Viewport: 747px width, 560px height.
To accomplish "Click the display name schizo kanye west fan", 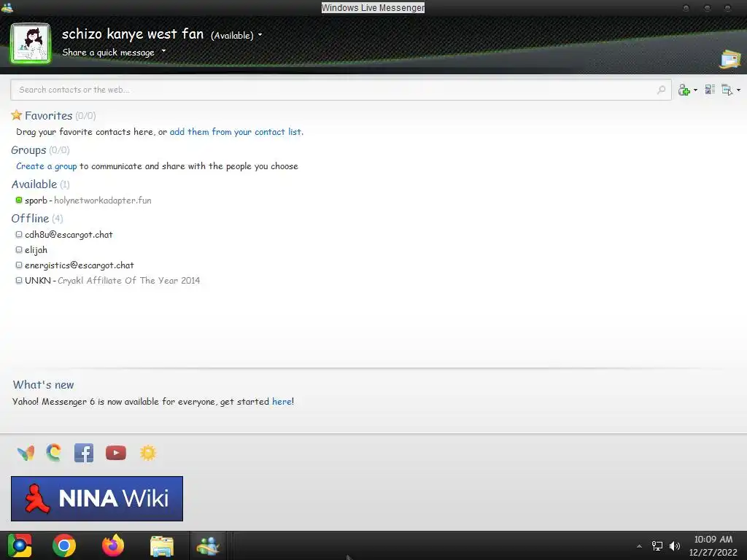I will 133,34.
